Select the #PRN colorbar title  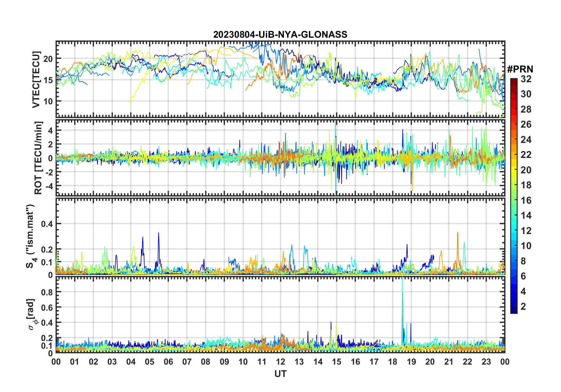point(520,69)
